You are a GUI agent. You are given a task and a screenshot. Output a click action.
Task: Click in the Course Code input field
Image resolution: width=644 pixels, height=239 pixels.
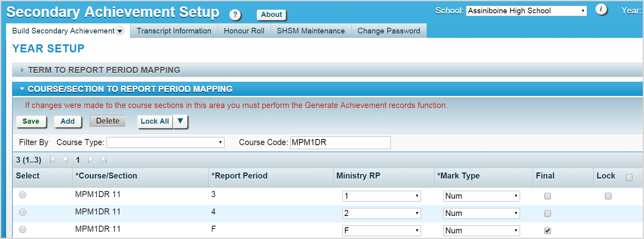[x=340, y=143]
